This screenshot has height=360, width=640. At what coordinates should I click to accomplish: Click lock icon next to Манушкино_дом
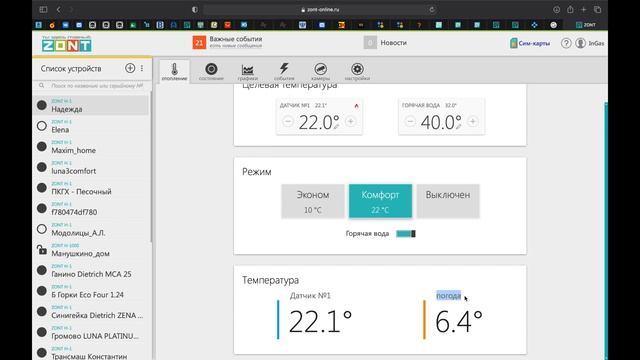click(42, 249)
